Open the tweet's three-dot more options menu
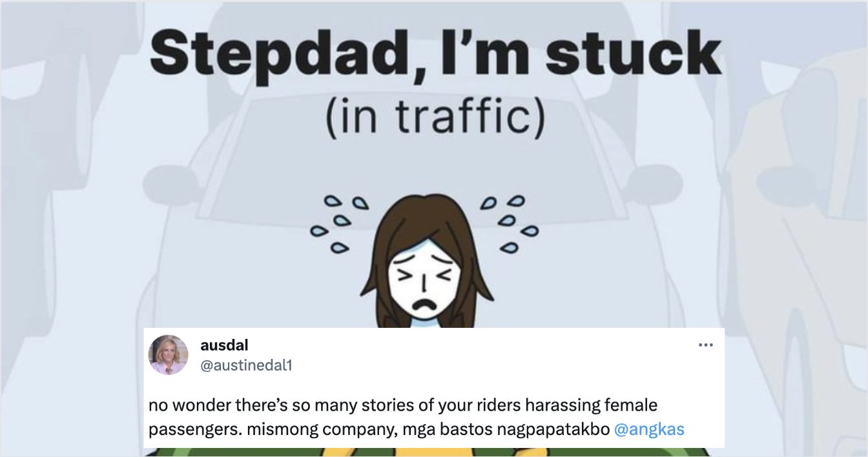868x457 pixels. pyautogui.click(x=706, y=345)
